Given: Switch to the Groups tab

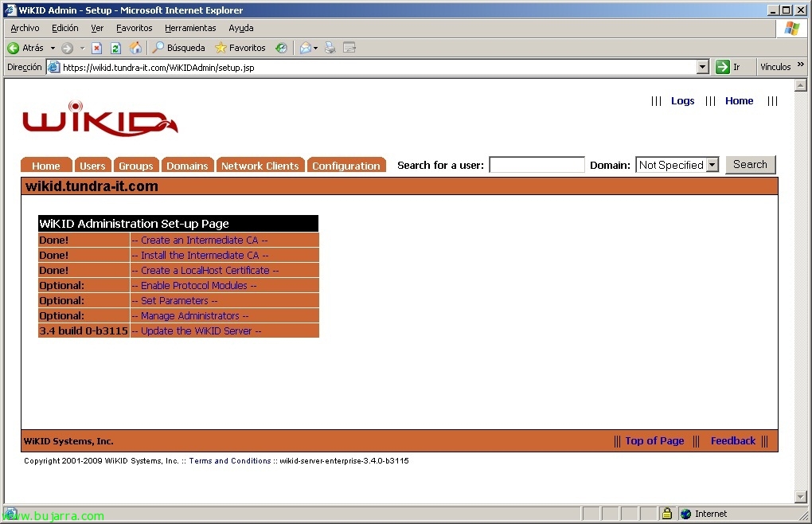Looking at the screenshot, I should point(136,165).
